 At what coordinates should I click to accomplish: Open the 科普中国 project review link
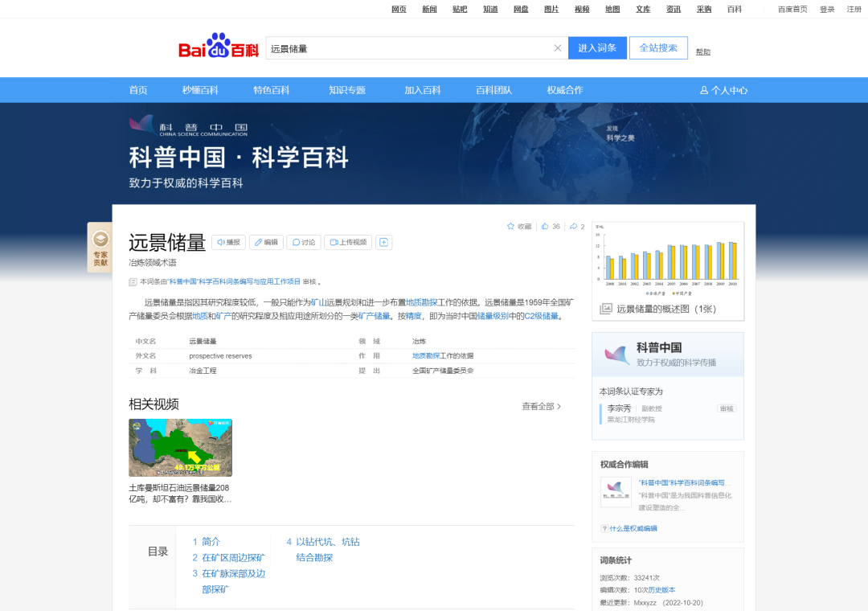(x=234, y=281)
